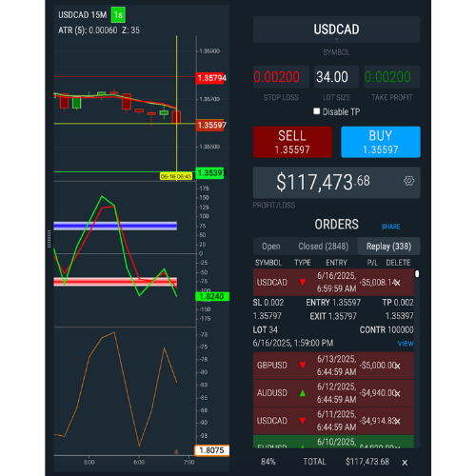This screenshot has width=476, height=476.
Task: Click the -$5,008.14 loss value
Action: (377, 283)
